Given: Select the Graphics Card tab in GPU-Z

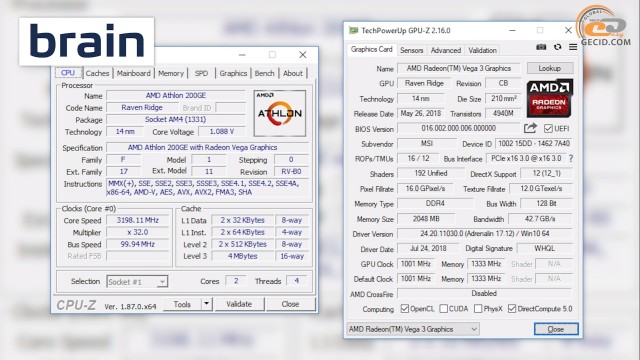Looking at the screenshot, I should tap(371, 49).
